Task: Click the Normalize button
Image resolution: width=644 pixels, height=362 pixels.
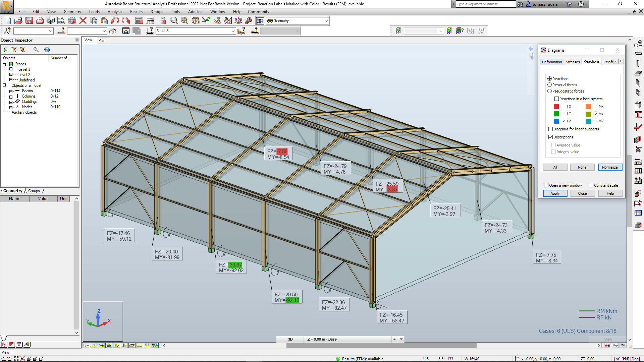Action: pyautogui.click(x=610, y=167)
